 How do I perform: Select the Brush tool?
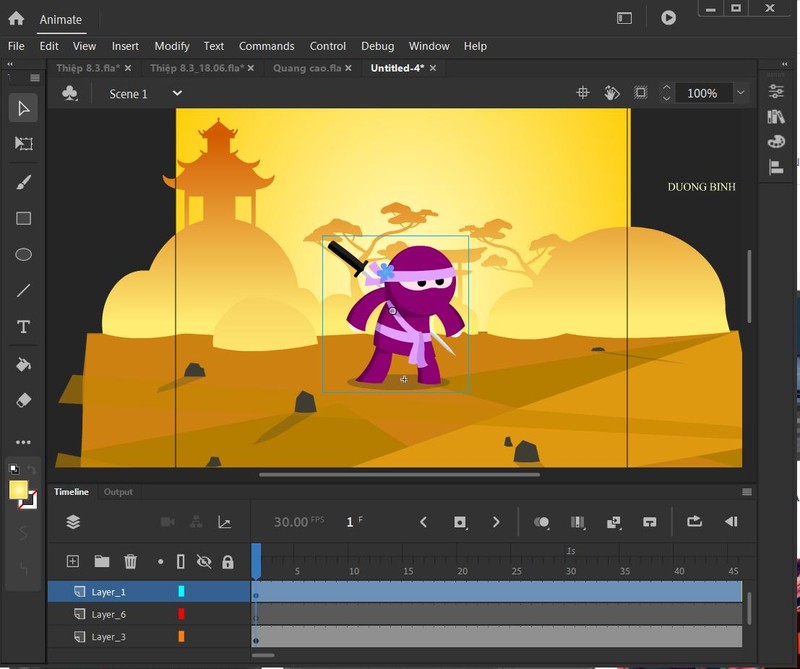(x=24, y=181)
